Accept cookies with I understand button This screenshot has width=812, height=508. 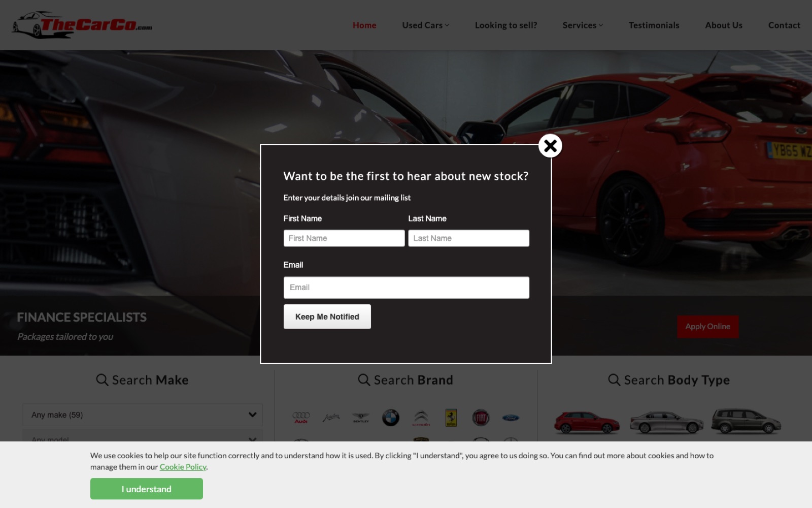[x=147, y=489]
